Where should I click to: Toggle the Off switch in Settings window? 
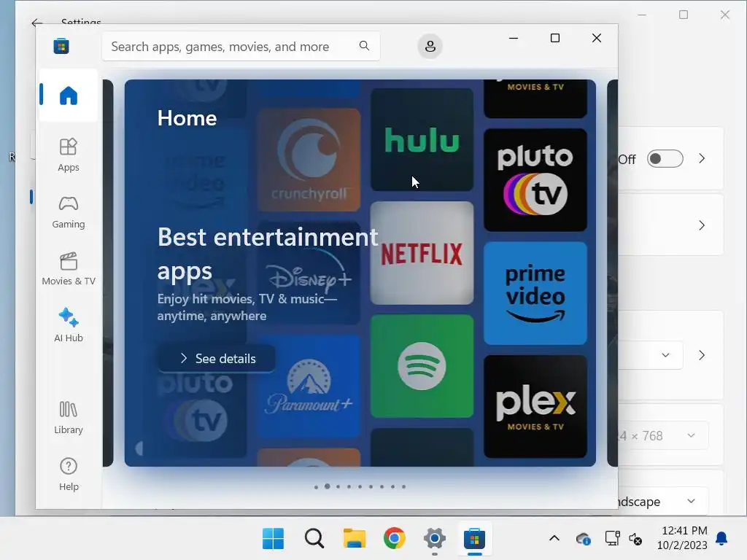pos(665,158)
